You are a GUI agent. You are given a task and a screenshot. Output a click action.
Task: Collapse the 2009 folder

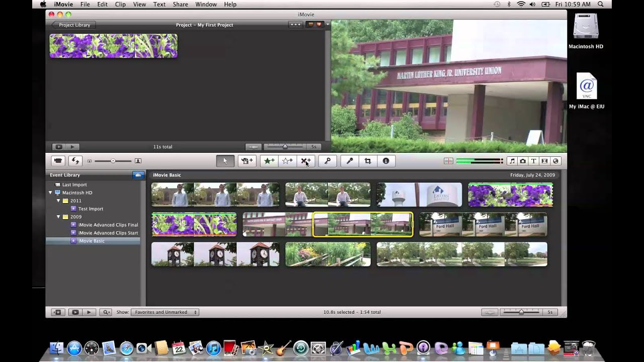click(x=58, y=217)
